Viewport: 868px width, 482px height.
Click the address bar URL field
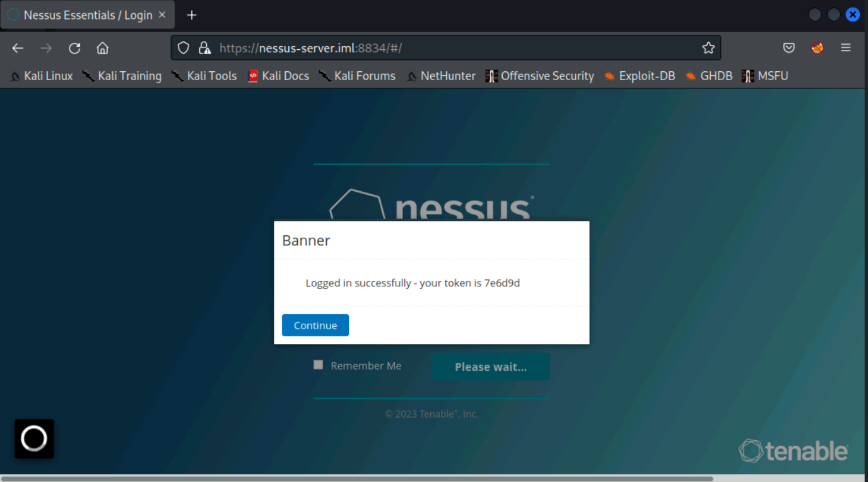tap(442, 48)
